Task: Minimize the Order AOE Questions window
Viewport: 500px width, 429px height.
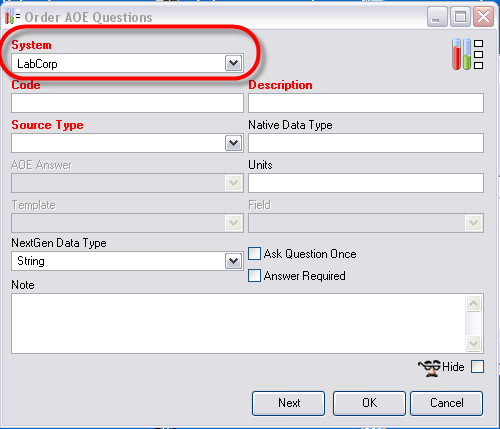Action: (x=437, y=17)
